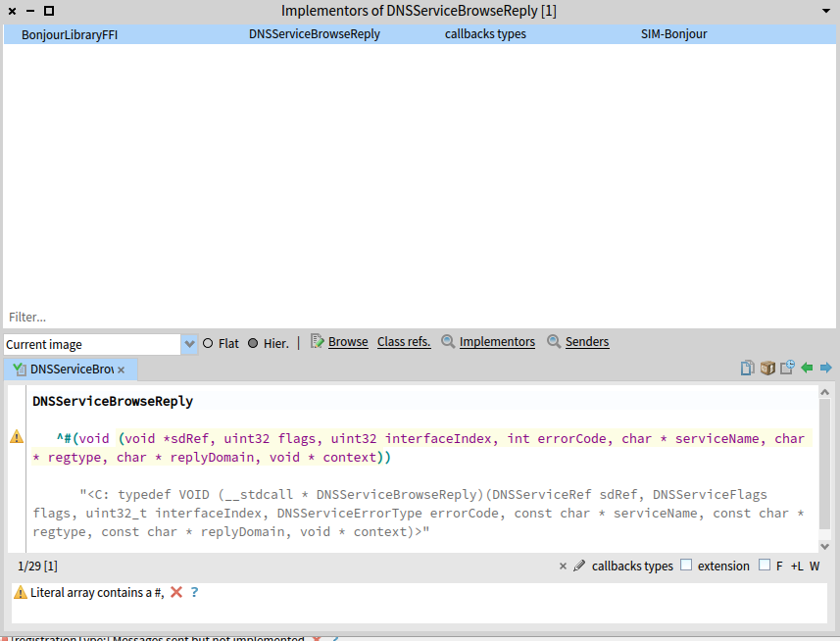Open the window menu arrow in title bar
Image resolution: width=840 pixels, height=641 pixels.
coord(827,11)
